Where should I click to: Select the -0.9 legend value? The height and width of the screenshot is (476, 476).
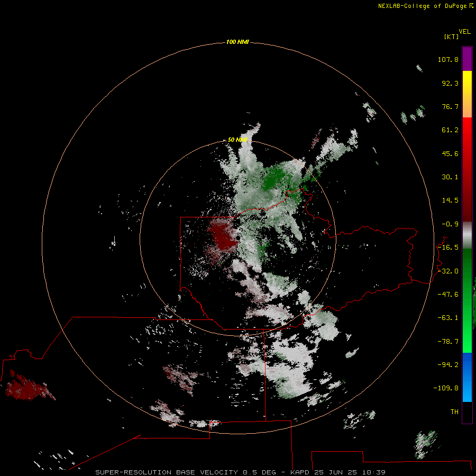point(450,224)
